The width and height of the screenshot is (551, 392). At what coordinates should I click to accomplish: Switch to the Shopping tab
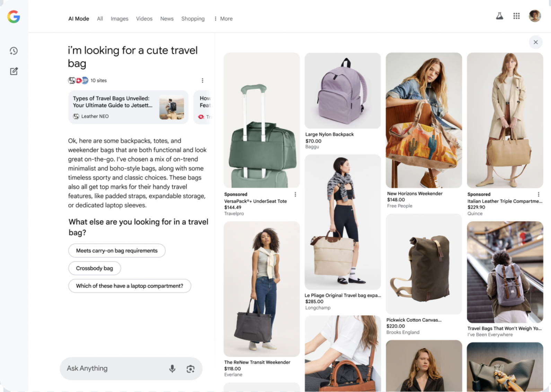tap(193, 19)
